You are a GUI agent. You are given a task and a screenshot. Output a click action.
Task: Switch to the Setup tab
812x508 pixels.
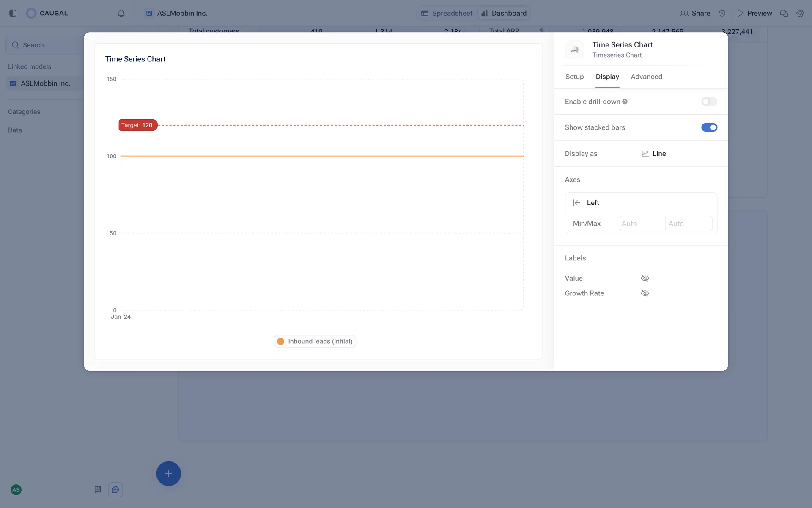click(574, 77)
